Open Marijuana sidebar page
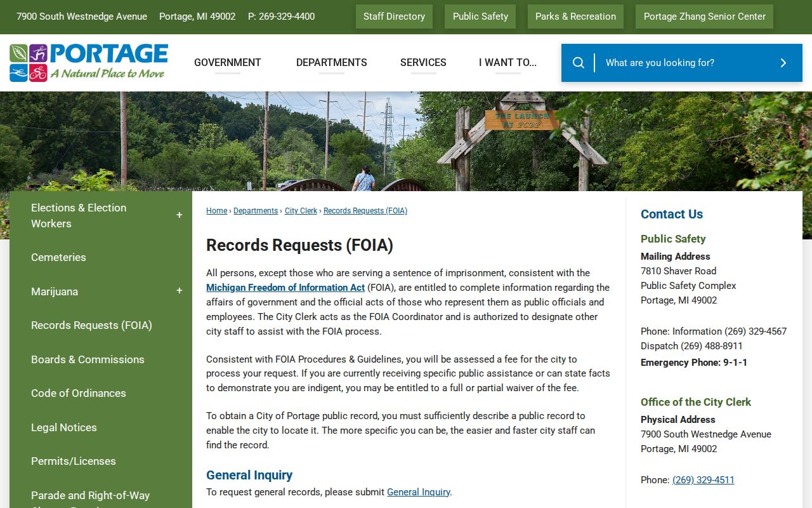Screen dimensions: 812x508 tap(55, 291)
